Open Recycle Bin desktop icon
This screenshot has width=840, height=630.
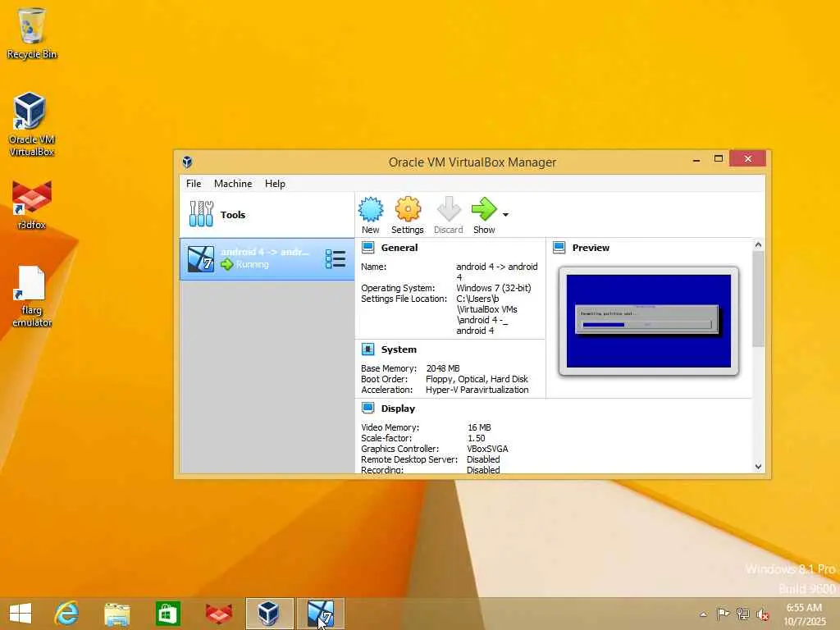pyautogui.click(x=32, y=33)
